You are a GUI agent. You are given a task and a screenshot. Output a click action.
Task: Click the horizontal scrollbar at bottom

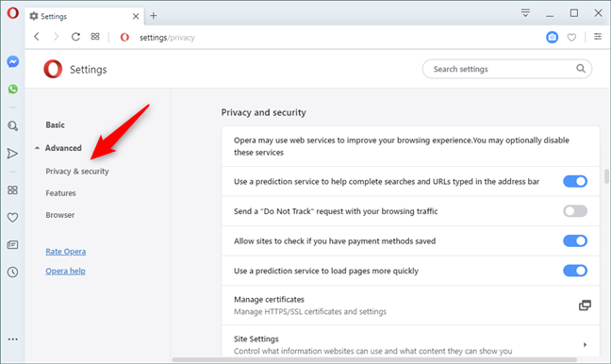(x=374, y=359)
